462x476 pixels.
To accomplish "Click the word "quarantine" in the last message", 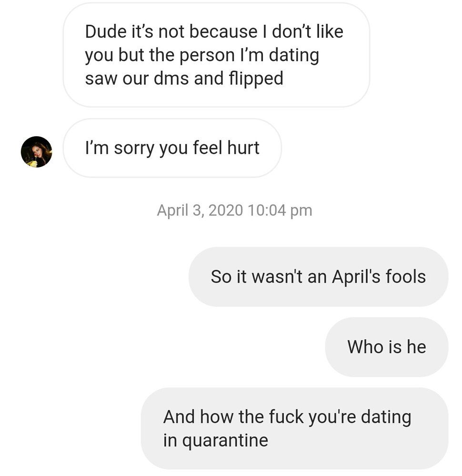I will pos(225,440).
